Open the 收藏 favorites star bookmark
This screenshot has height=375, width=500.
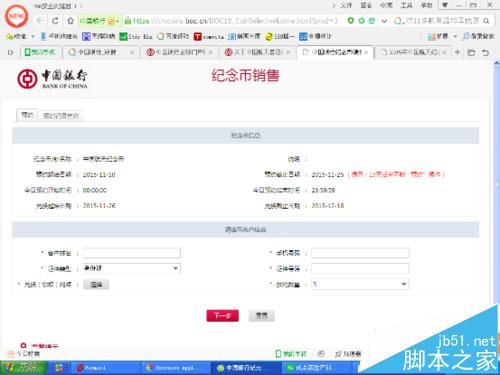tap(16, 36)
